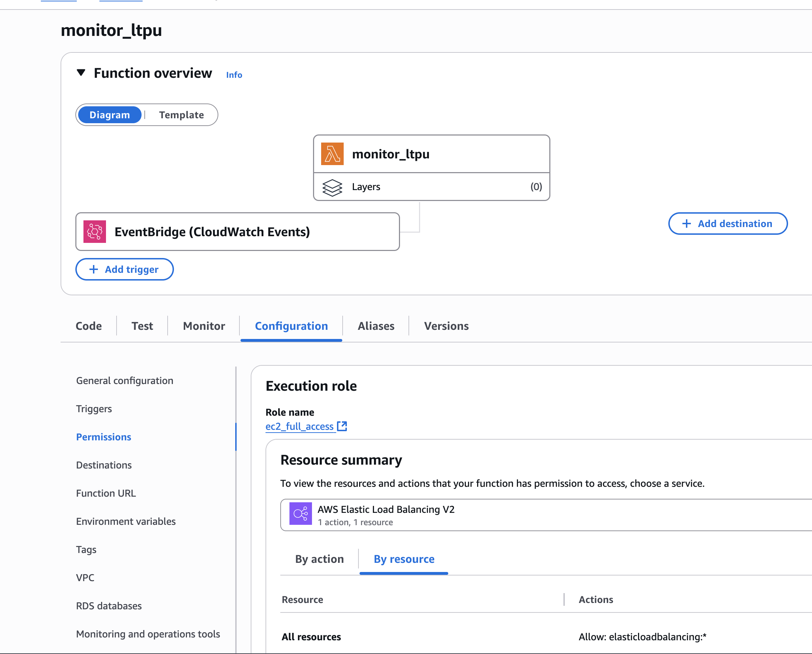Viewport: 812px width, 654px height.
Task: Click the external link icon beside ec2_full_access
Action: point(342,426)
